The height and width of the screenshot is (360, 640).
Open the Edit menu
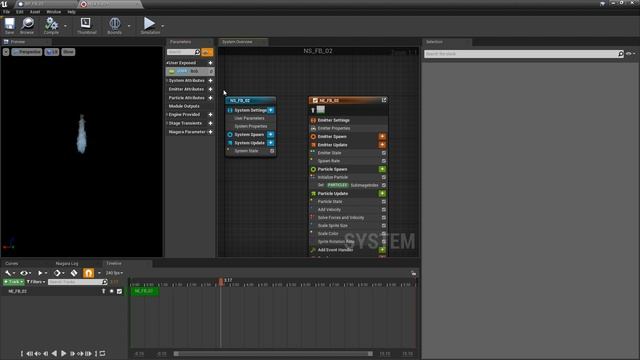pyautogui.click(x=20, y=12)
